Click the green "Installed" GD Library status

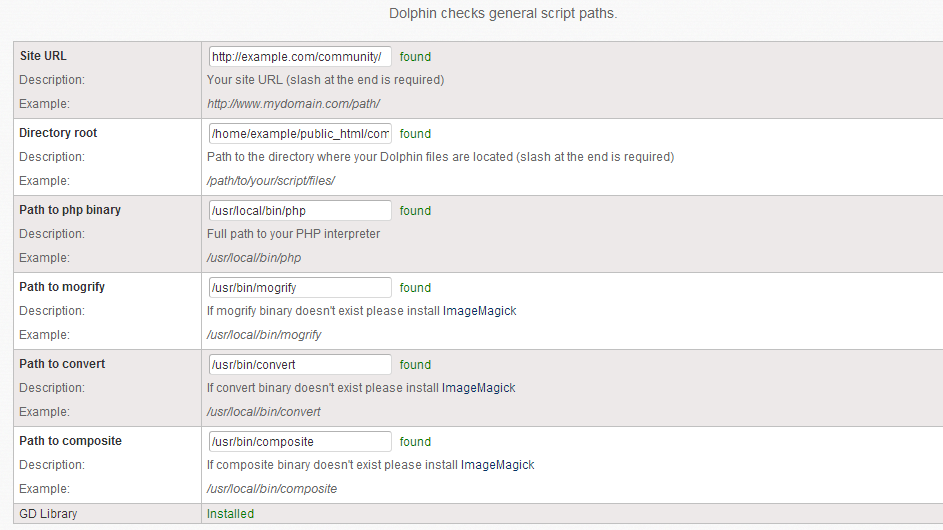[x=230, y=514]
